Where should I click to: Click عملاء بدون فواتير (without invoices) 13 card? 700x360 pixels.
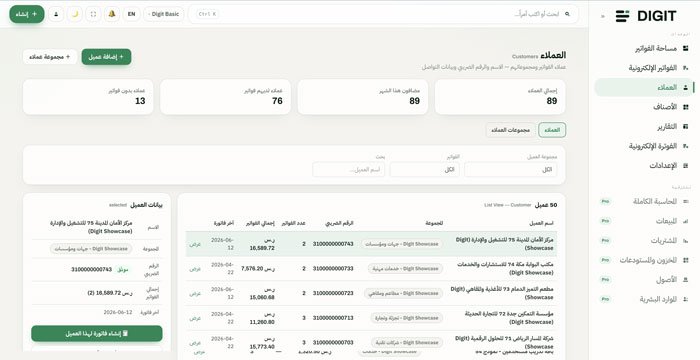88,97
